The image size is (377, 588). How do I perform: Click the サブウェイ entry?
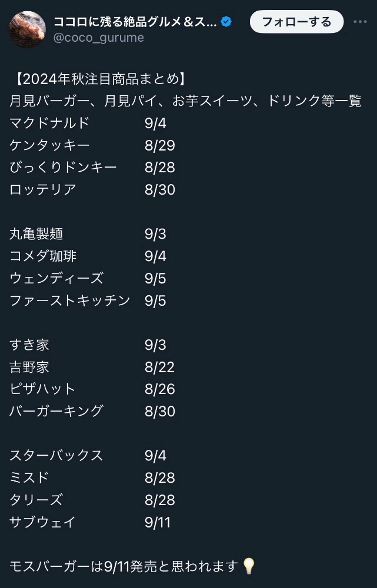(x=43, y=522)
